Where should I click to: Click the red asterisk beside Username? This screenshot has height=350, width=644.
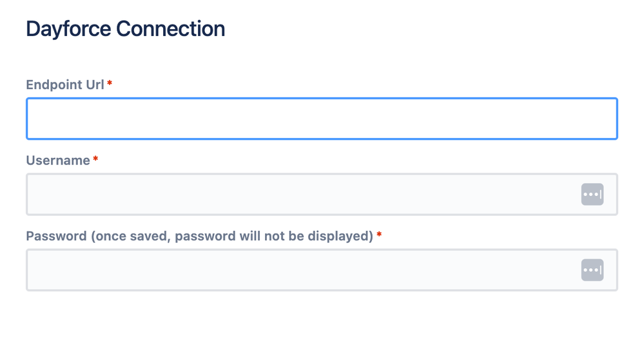[95, 159]
